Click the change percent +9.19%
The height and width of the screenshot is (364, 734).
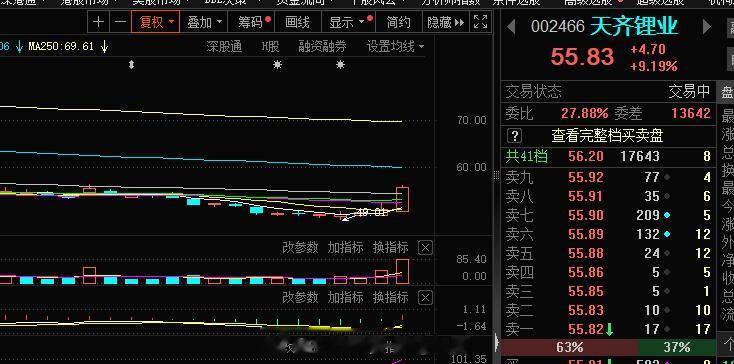[653, 67]
